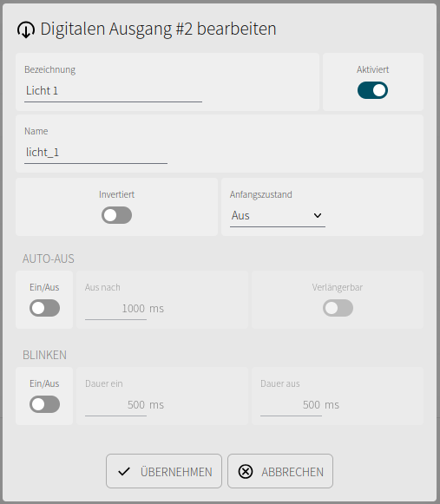Click the Dauer aus 500 ms field

click(291, 405)
